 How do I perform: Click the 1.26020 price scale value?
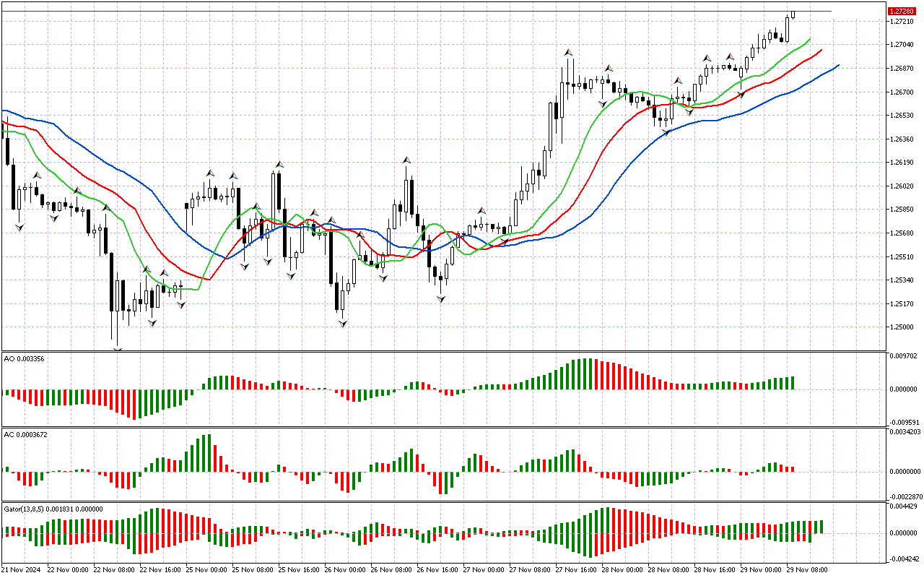pyautogui.click(x=901, y=186)
